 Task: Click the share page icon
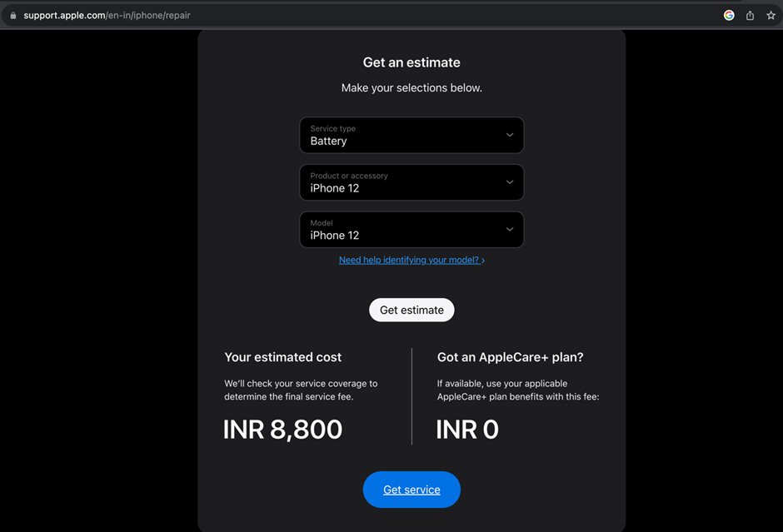(x=750, y=16)
